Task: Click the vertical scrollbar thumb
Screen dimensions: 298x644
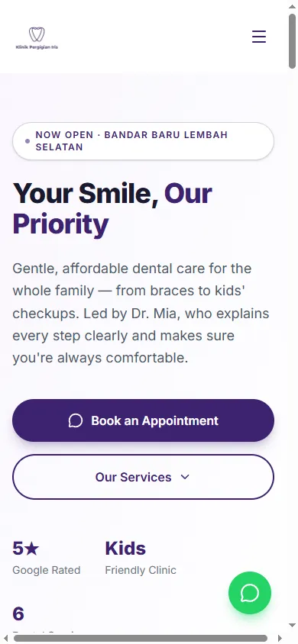Action: click(292, 40)
